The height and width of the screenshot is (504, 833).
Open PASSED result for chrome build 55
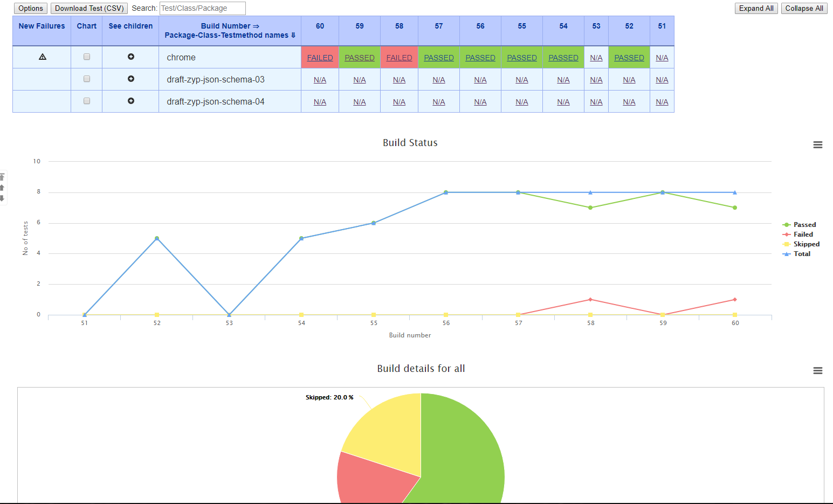522,58
